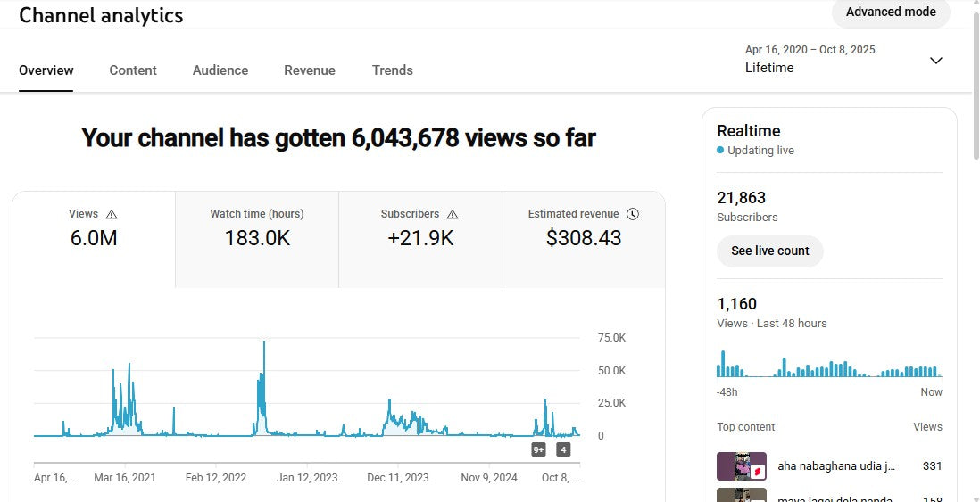980x502 pixels.
Task: Click the Advanced mode button
Action: point(891,12)
